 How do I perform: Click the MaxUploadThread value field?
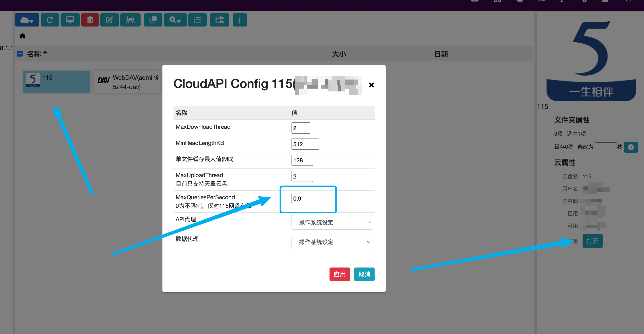point(302,176)
